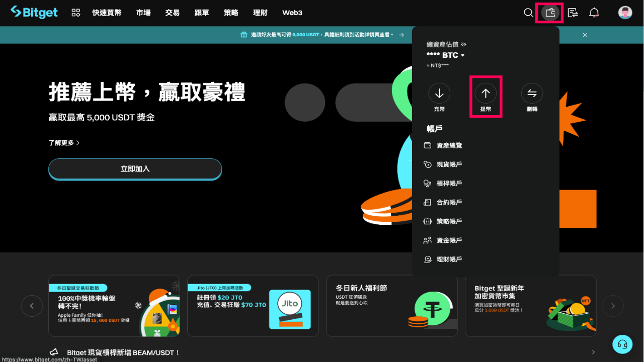Image resolution: width=644 pixels, height=362 pixels.
Task: Click the Bitget logo
Action: pos(33,13)
